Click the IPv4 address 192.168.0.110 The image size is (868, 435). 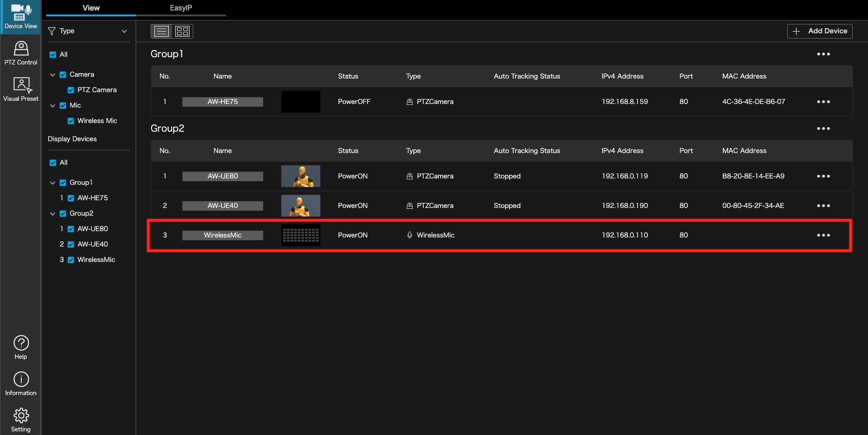625,235
